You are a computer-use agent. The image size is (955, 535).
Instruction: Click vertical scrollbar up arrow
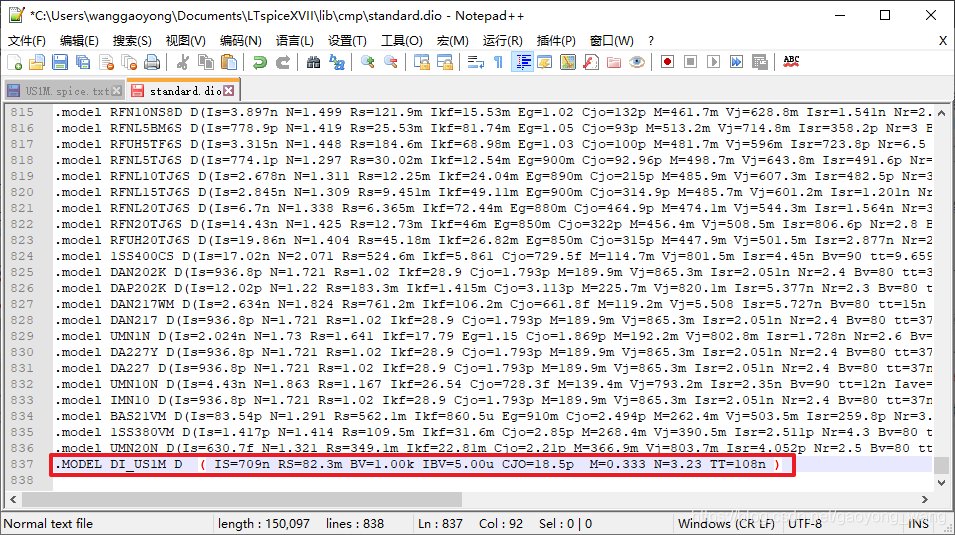(942, 113)
